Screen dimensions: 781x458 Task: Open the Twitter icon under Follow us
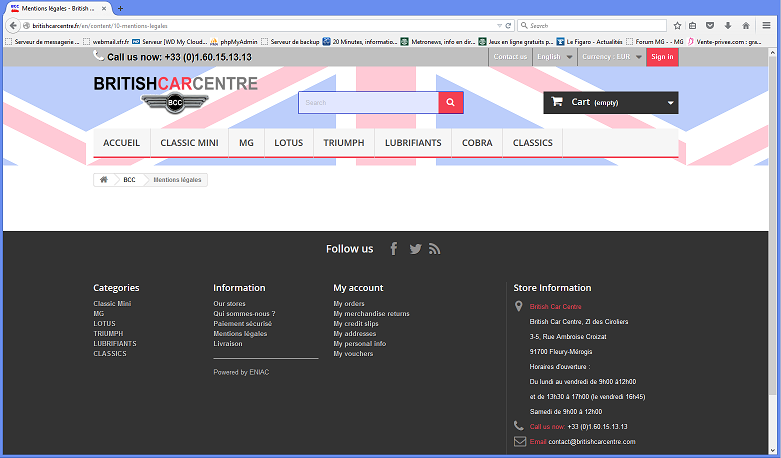tap(415, 249)
